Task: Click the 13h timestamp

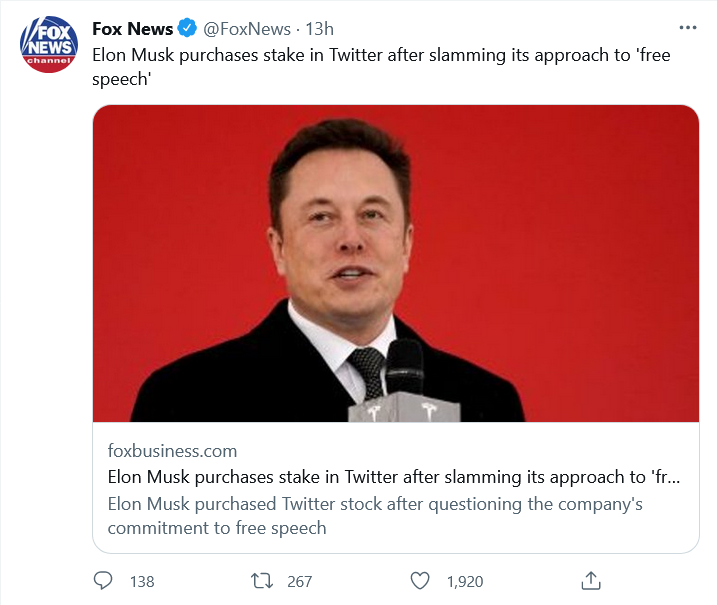Action: (x=320, y=29)
